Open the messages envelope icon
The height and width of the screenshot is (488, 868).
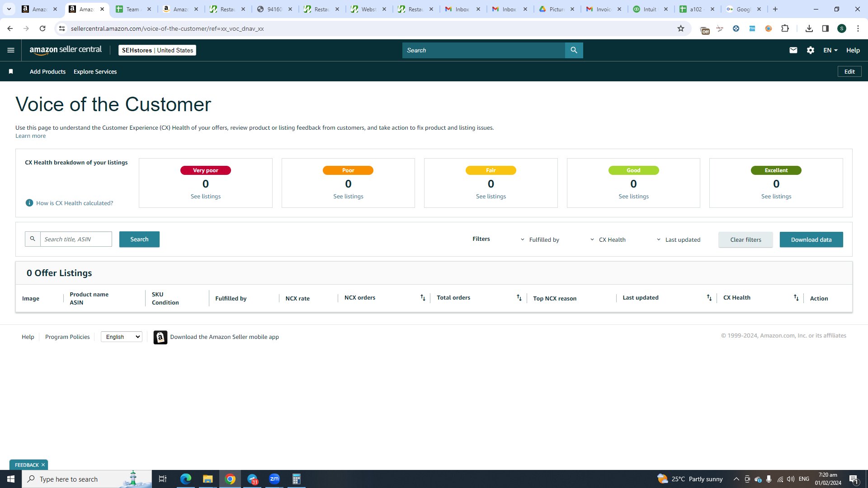(x=793, y=50)
